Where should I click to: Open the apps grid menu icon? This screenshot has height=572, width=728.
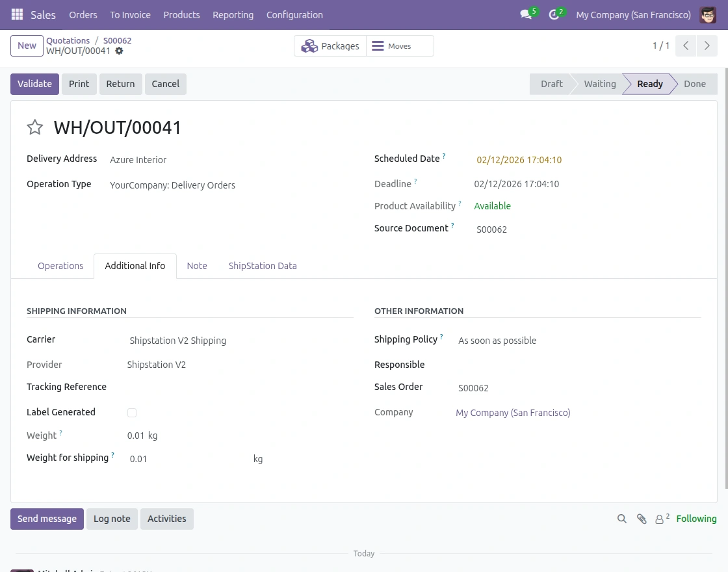17,14
